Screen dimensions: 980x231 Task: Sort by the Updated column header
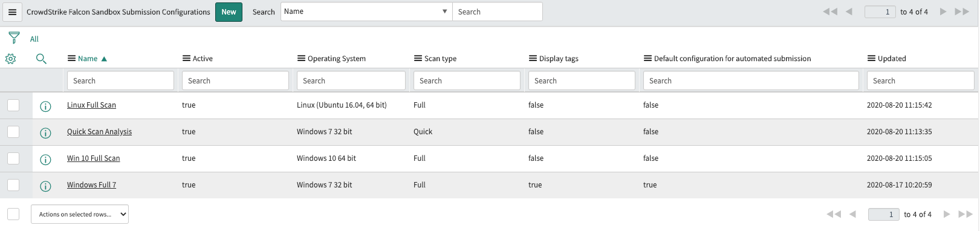892,59
